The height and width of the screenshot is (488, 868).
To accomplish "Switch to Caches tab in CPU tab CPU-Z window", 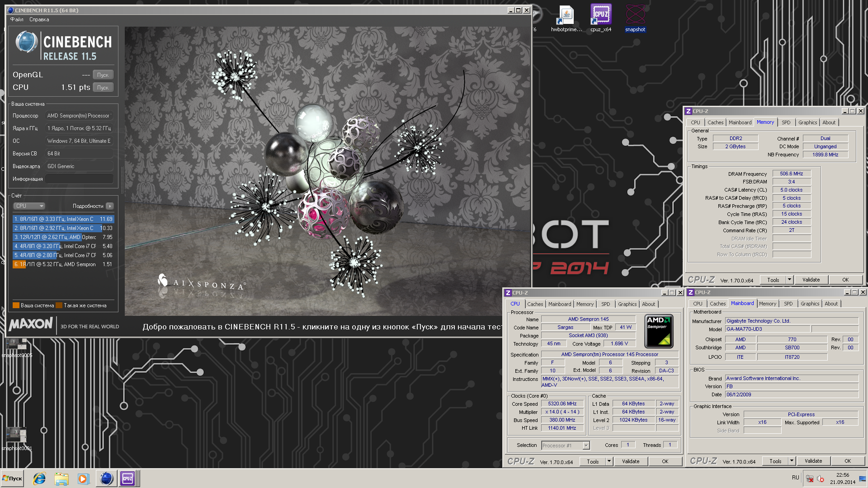I will [x=535, y=304].
